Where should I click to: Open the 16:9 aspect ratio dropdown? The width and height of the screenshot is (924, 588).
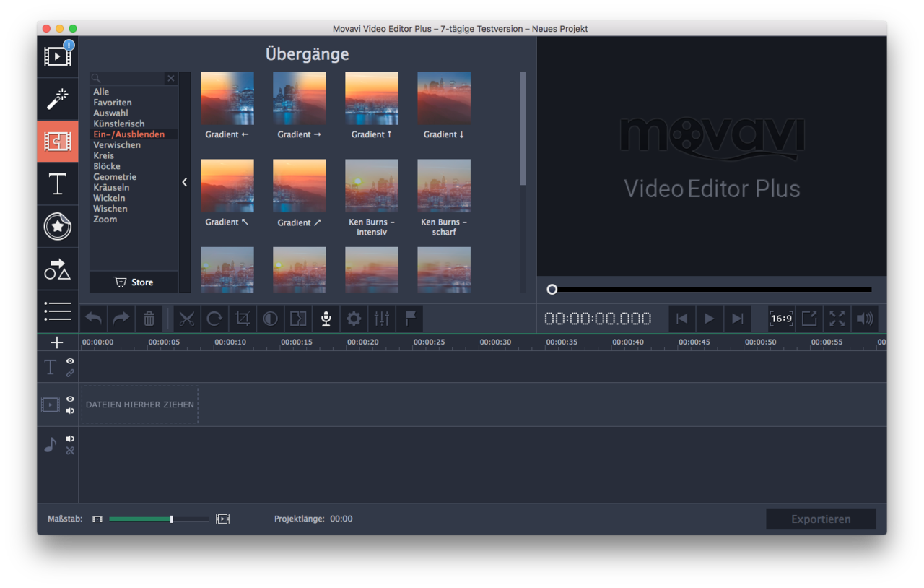tap(781, 319)
